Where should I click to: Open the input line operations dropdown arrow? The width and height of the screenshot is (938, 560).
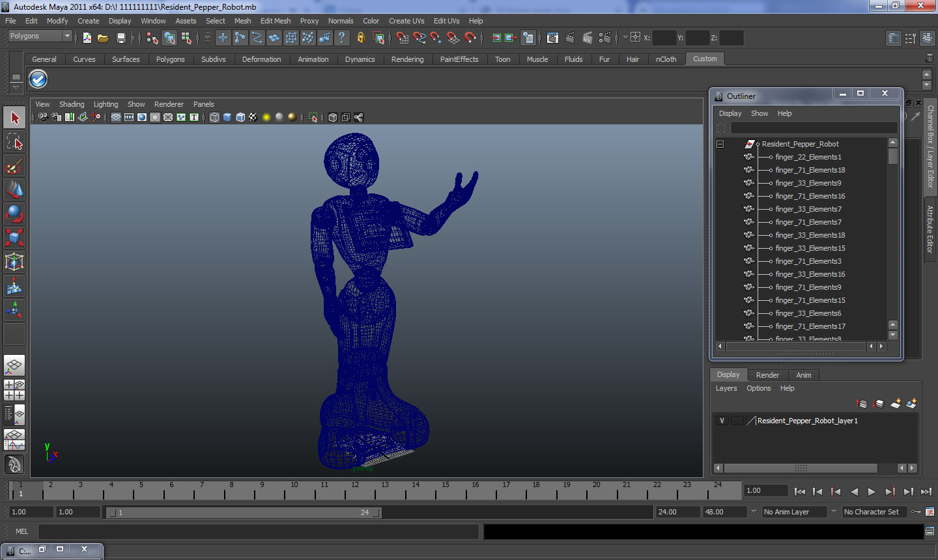click(625, 37)
